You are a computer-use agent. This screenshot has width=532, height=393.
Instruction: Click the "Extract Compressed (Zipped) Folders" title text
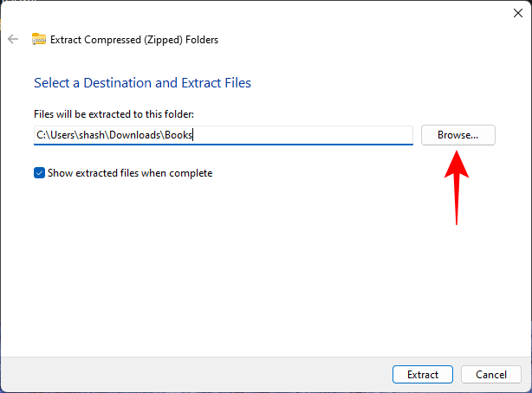(x=134, y=39)
